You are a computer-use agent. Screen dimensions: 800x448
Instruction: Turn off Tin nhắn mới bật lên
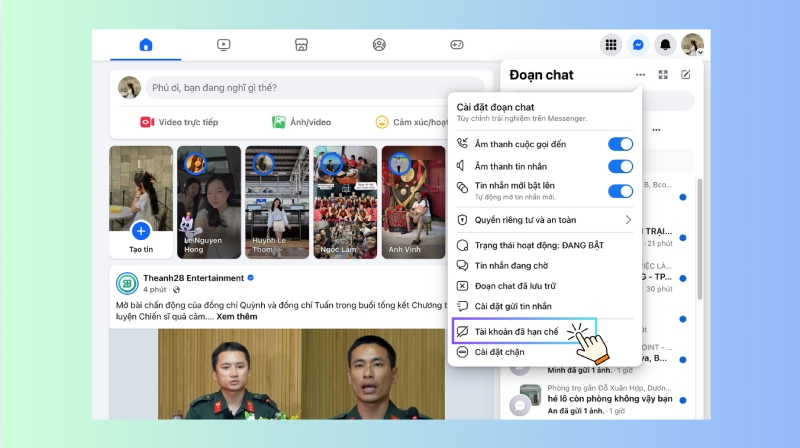click(620, 191)
